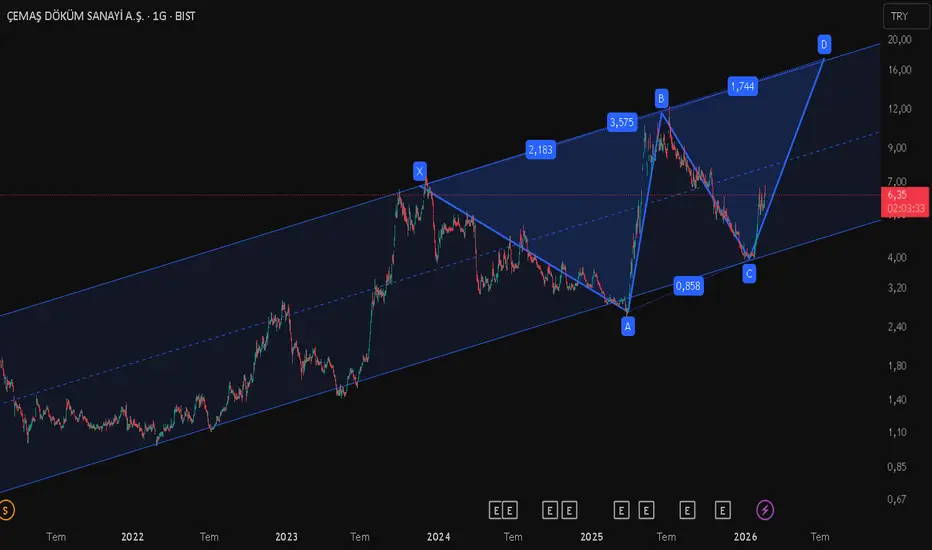The height and width of the screenshot is (550, 932).
Task: Click the 1,40 price scale value
Action: 897,400
